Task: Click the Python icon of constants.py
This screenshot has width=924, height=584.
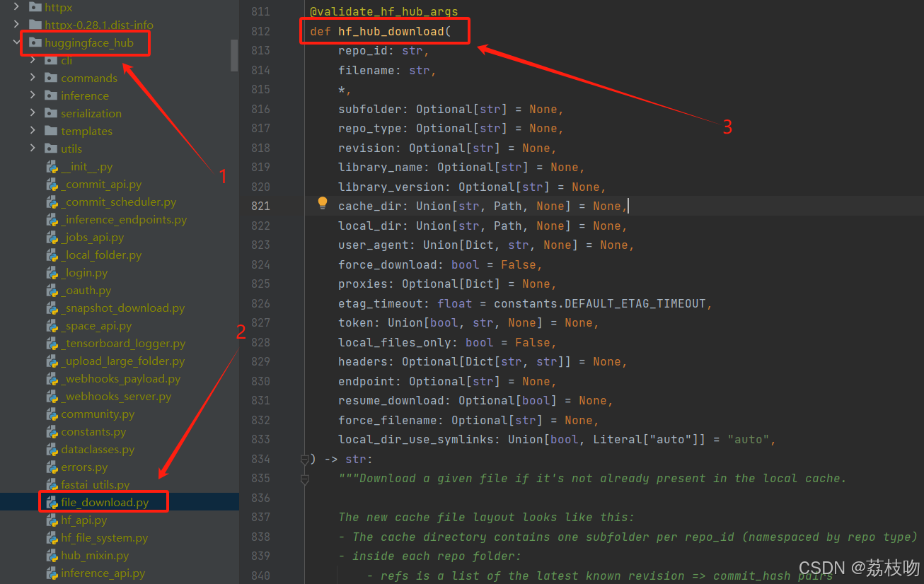Action: [x=52, y=432]
